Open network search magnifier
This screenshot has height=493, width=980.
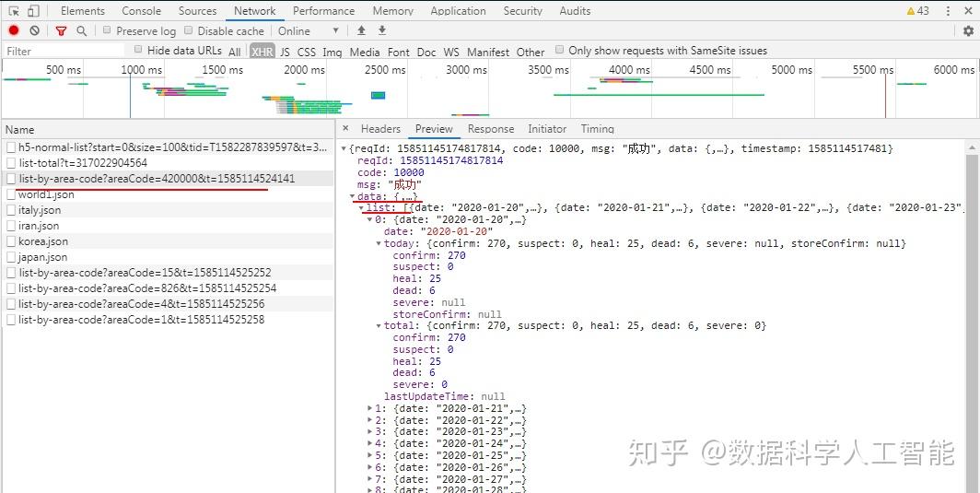81,30
